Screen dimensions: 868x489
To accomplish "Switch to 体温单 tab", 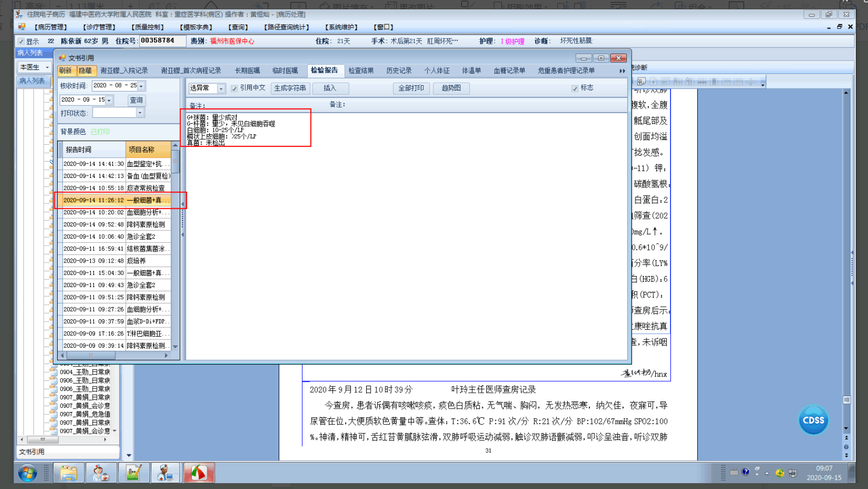I will [472, 71].
